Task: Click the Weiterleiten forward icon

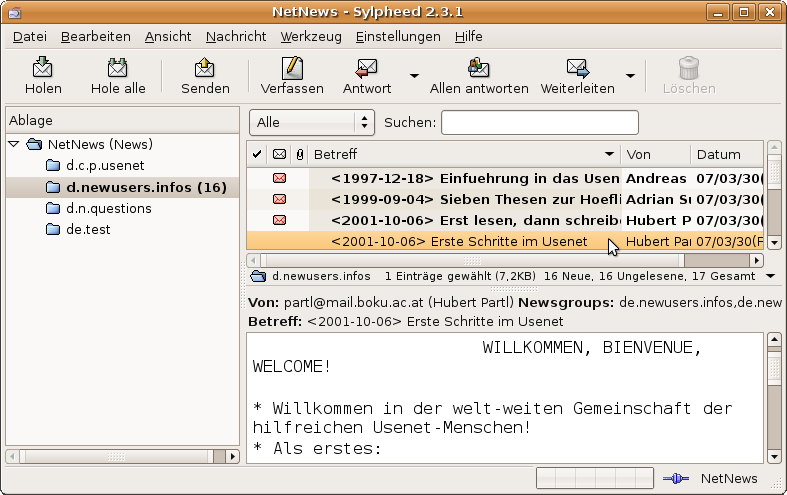Action: (577, 68)
